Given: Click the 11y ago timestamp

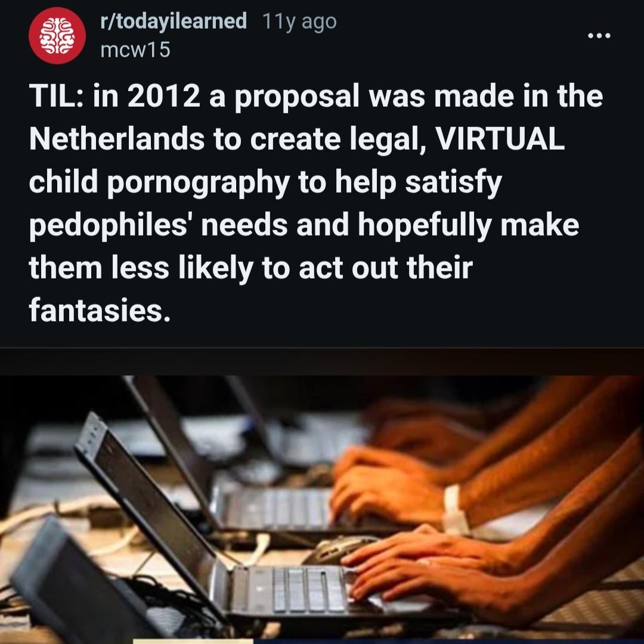Looking at the screenshot, I should pos(299,21).
